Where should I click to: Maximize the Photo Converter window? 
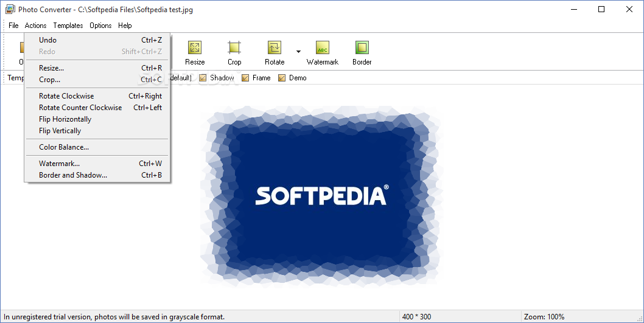(x=601, y=10)
